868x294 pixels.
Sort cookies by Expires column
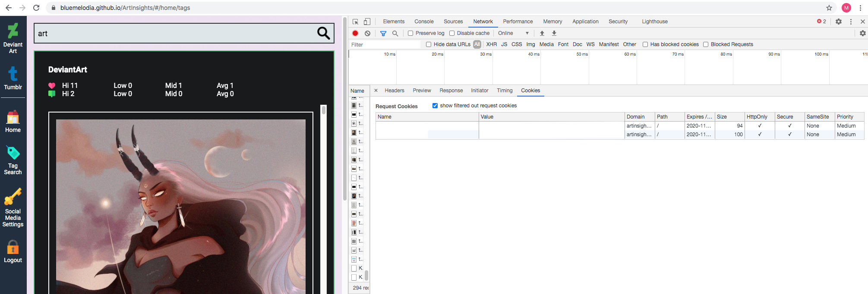tap(700, 117)
